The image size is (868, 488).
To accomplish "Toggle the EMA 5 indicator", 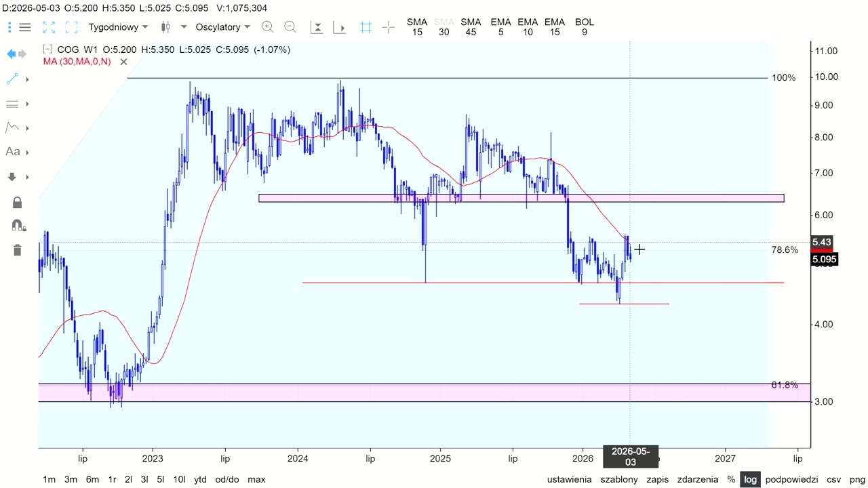I will (500, 27).
